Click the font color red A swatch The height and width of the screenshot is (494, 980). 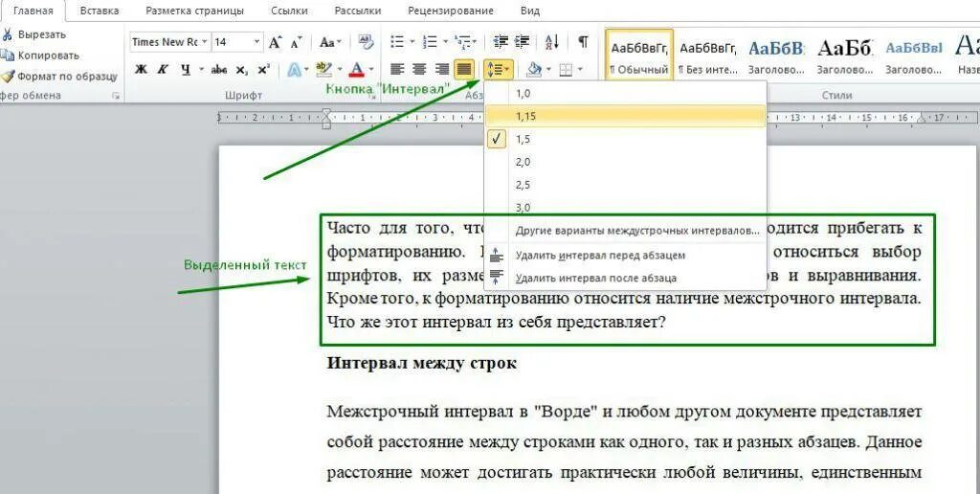tap(357, 70)
